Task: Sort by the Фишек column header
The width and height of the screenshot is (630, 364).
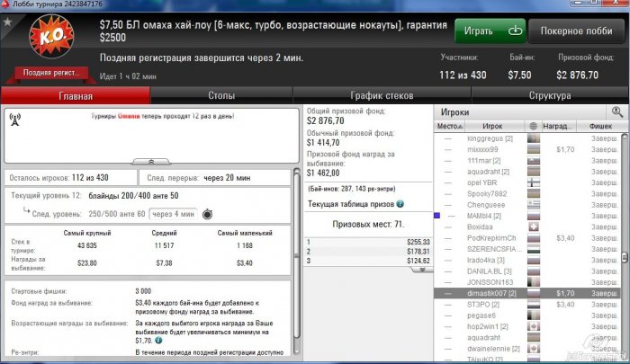Action: point(600,126)
